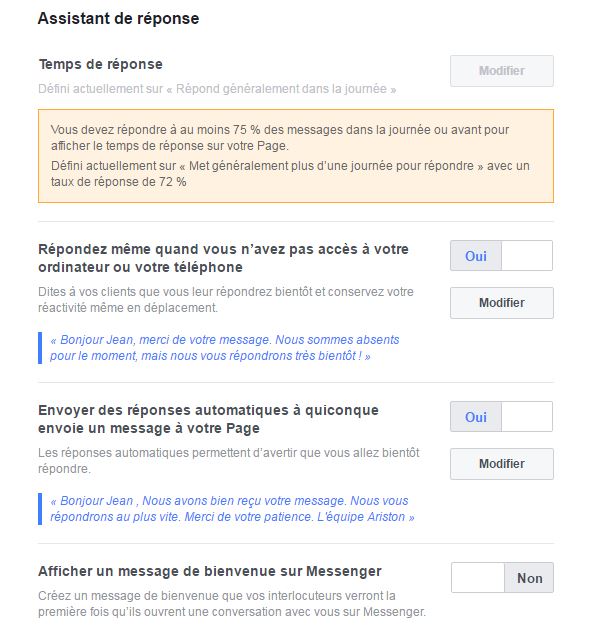Click the 'nous sommes absents' away message preview
596x638 pixels.
[225, 348]
